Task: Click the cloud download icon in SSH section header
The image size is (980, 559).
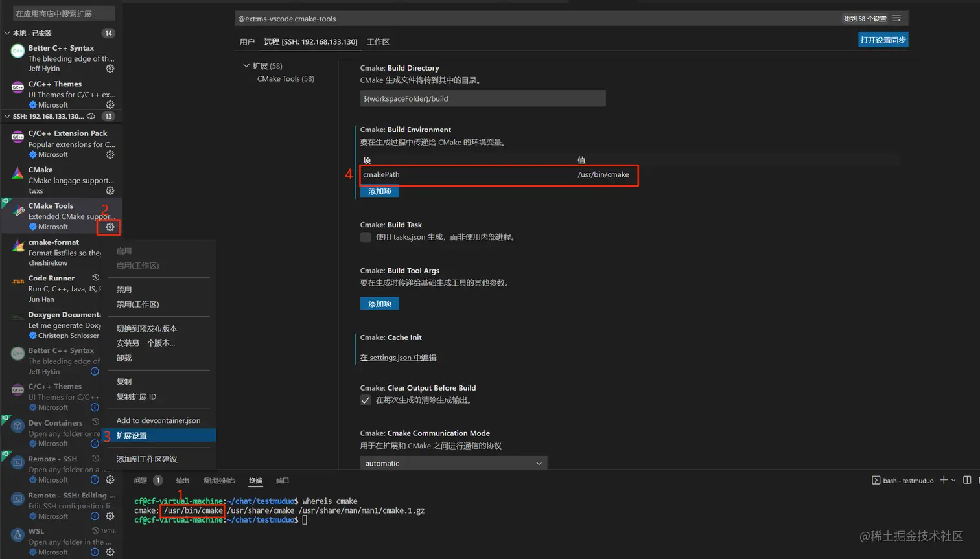Action: (91, 117)
